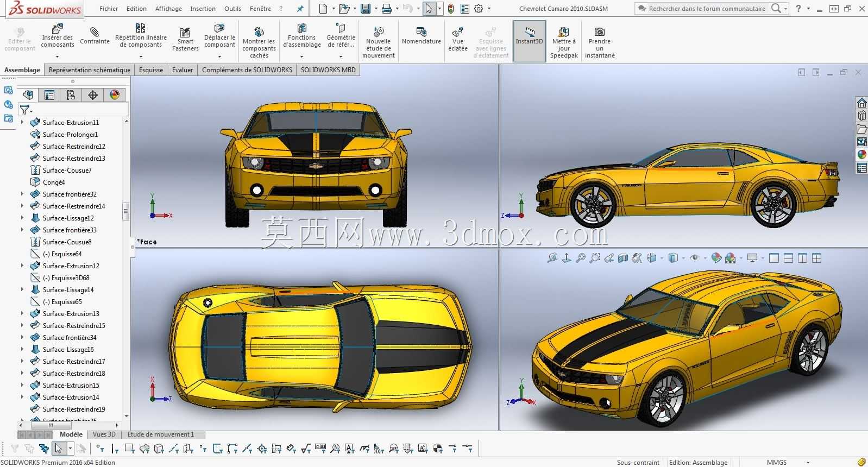Click the MMGS unit system in status bar

click(777, 463)
